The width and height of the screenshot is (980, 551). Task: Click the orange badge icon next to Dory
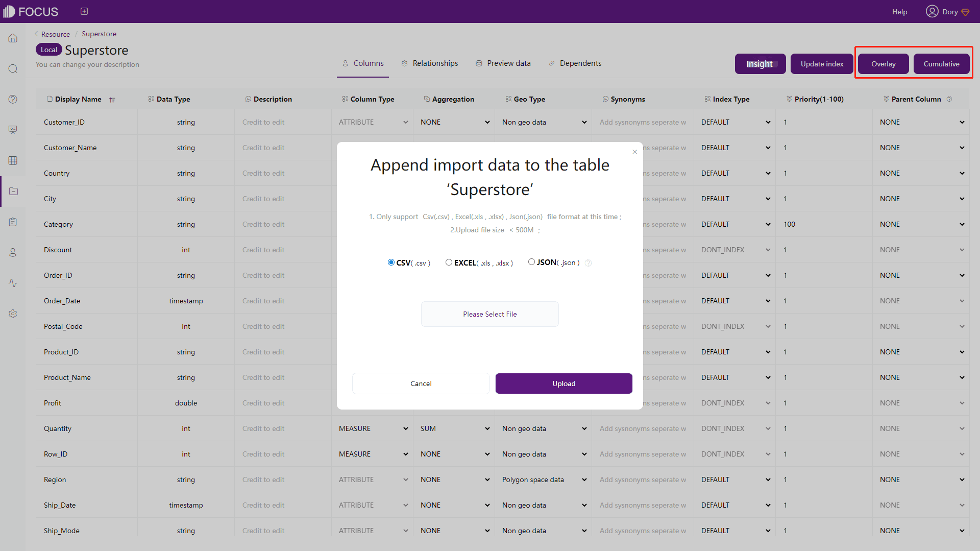965,12
